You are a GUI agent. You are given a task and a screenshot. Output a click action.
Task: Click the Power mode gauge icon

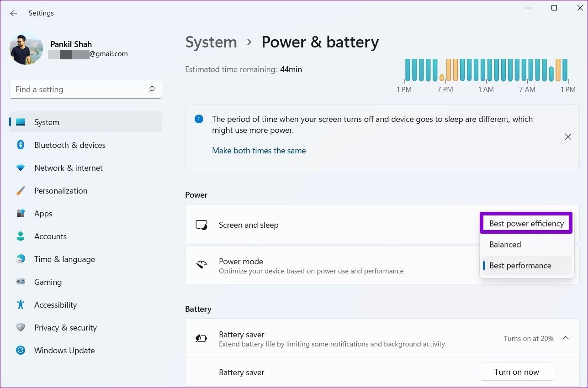point(201,265)
